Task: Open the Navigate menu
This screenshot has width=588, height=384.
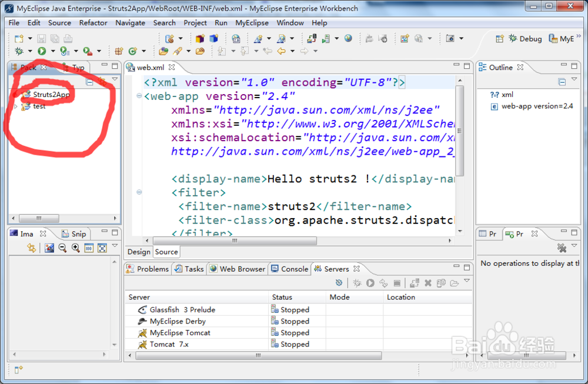Action: 130,23
